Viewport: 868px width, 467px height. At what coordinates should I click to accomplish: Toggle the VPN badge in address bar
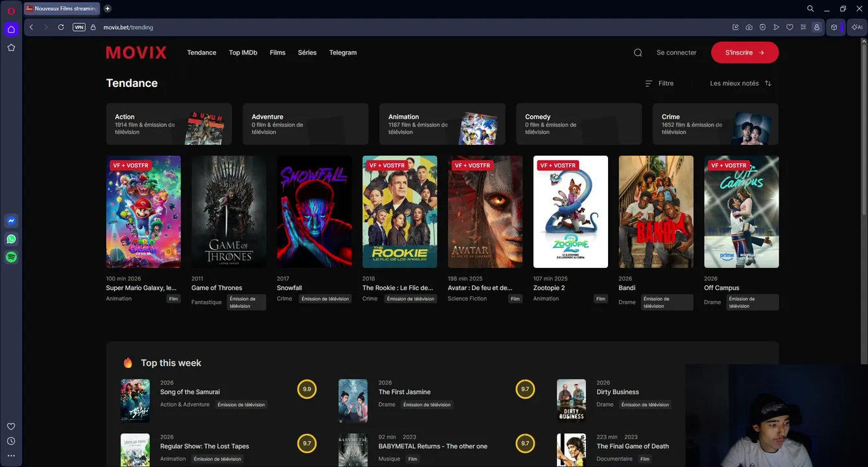[79, 27]
